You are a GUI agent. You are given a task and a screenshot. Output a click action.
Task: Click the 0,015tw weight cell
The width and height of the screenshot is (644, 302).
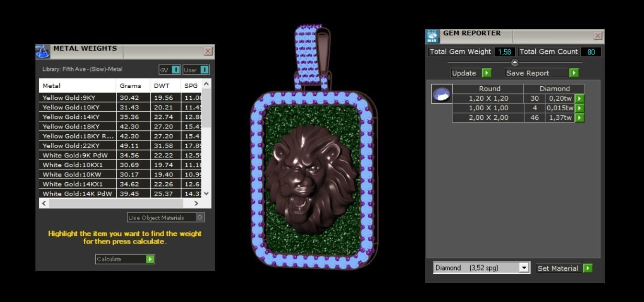tap(560, 108)
